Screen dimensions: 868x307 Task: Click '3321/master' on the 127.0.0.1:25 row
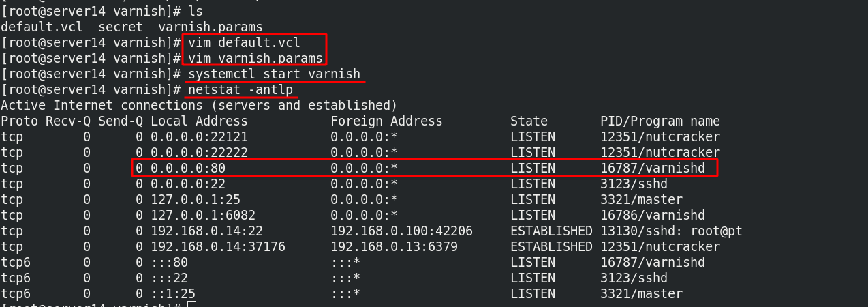point(641,200)
